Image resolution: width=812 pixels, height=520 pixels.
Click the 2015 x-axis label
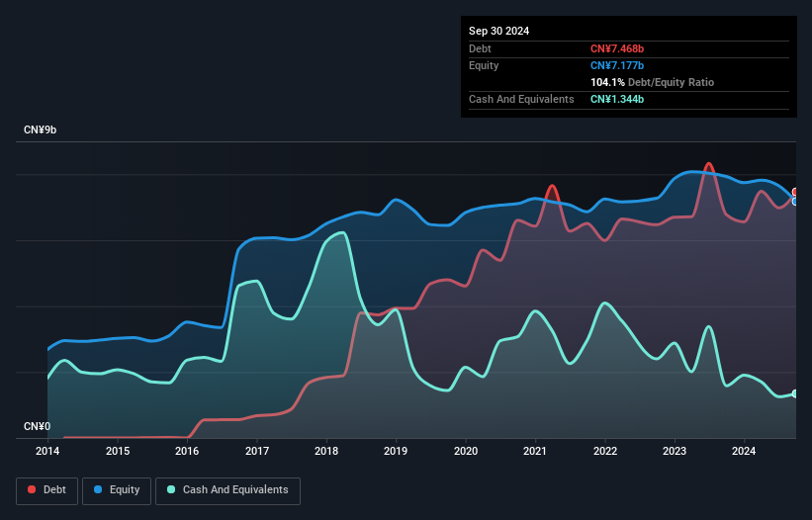118,451
